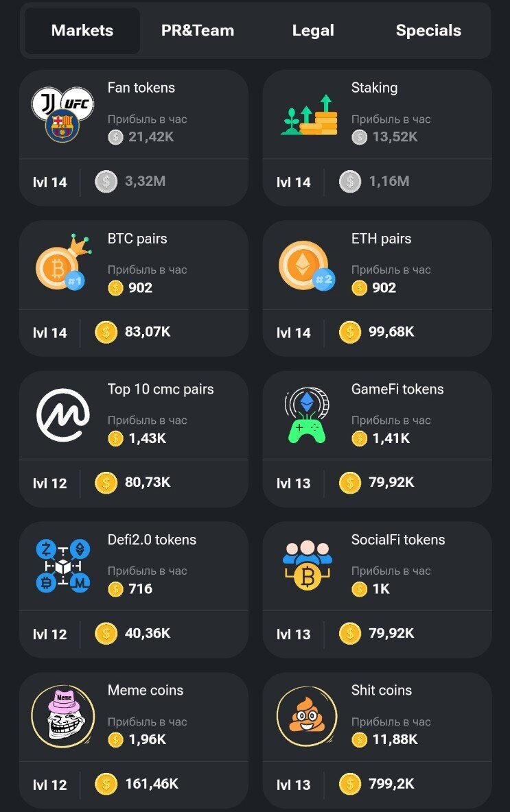Screen dimensions: 510x812
Task: Select the Shit coins poop emoji icon
Action: (x=307, y=717)
